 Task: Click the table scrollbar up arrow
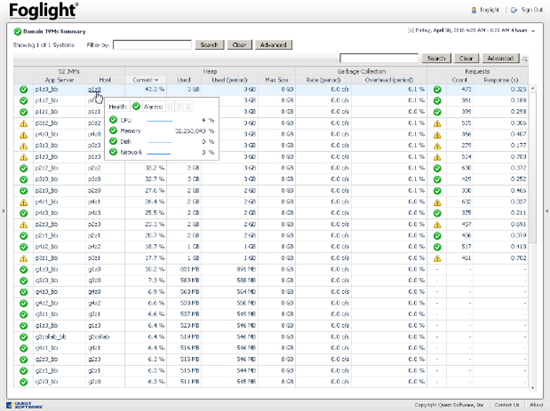(533, 88)
